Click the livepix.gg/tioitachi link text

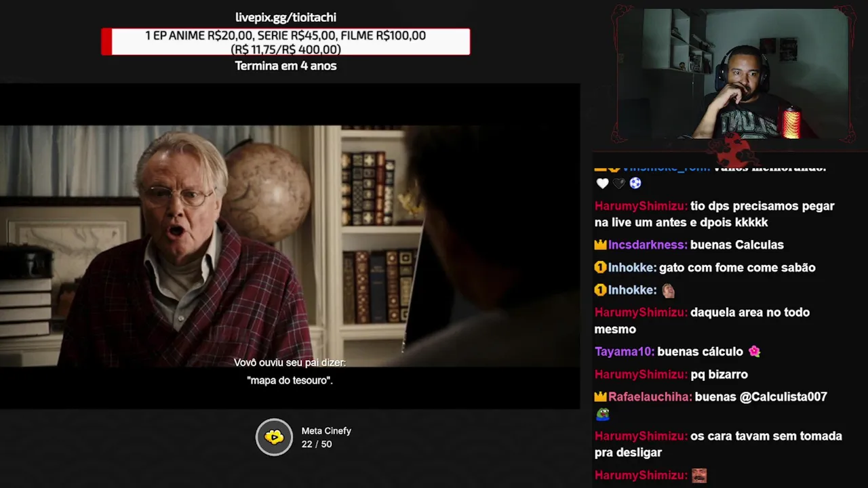(x=285, y=18)
